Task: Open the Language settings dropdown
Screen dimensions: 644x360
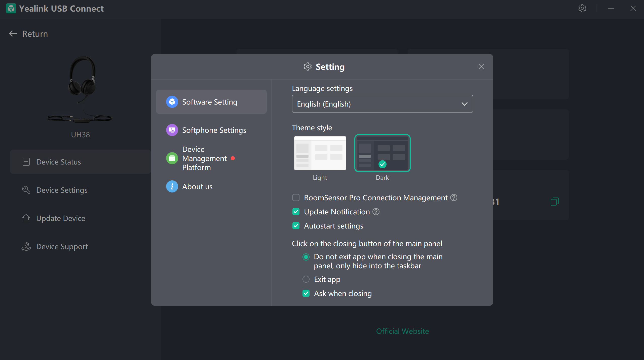Action: (382, 104)
